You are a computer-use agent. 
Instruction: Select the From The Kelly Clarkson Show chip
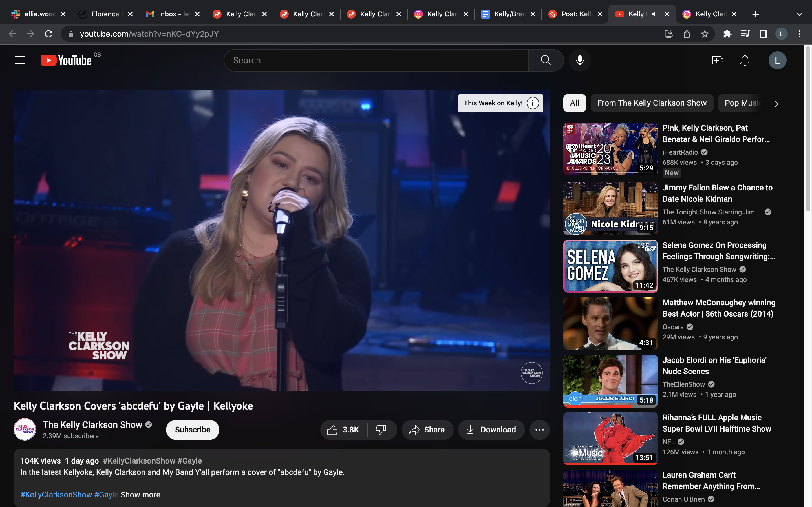(x=652, y=103)
